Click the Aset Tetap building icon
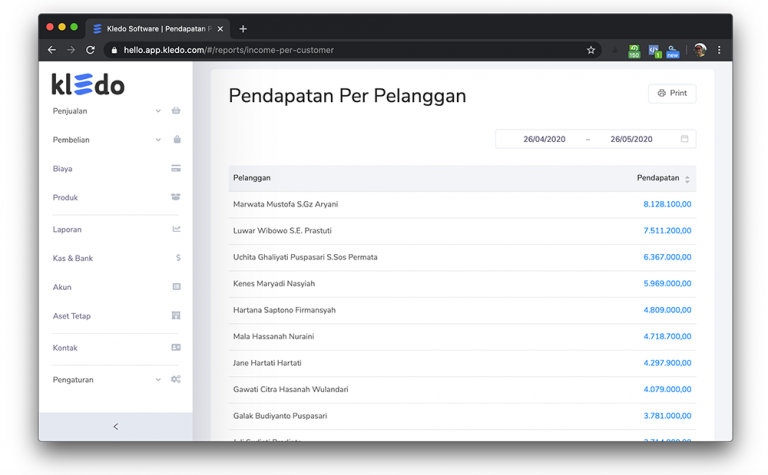 pos(176,315)
